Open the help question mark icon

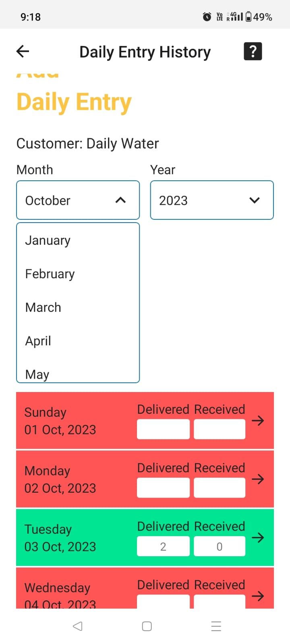click(253, 51)
